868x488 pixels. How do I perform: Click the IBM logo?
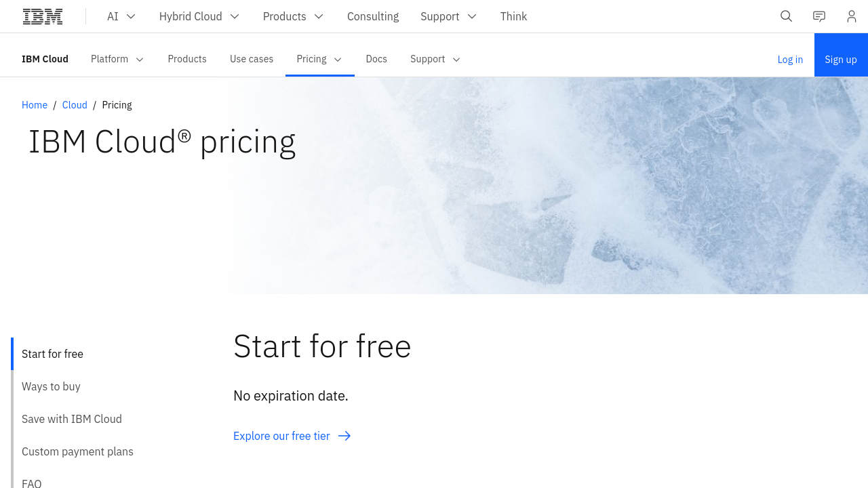[43, 16]
